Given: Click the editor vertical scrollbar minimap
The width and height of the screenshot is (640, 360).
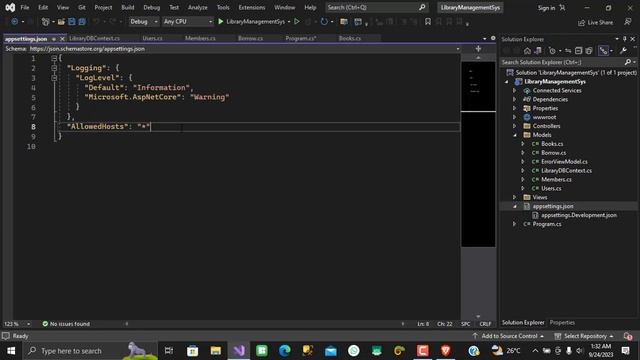Looking at the screenshot, I should [478, 154].
